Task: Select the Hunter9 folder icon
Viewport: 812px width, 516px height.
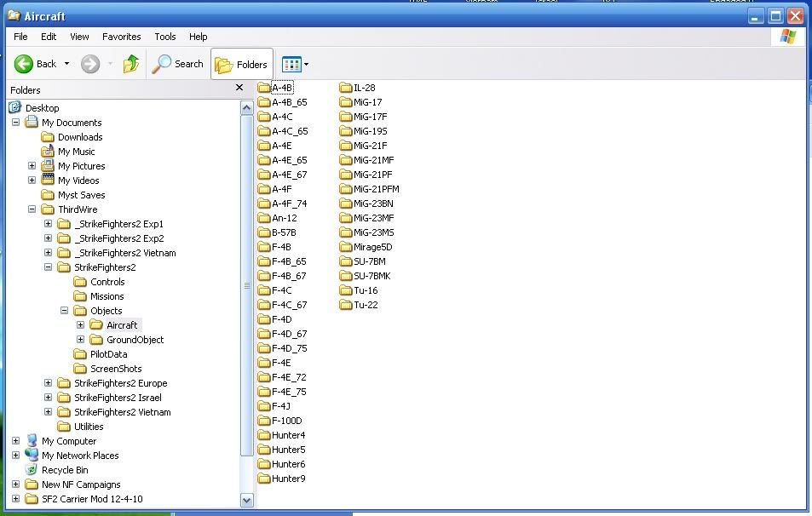Action: pyautogui.click(x=264, y=479)
